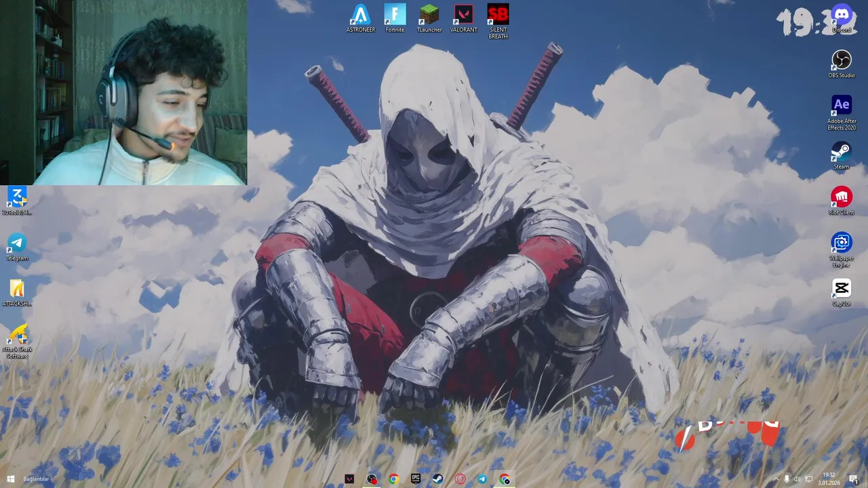Select the ATTACKSH... folder icon
This screenshot has width=868, height=488.
17,292
